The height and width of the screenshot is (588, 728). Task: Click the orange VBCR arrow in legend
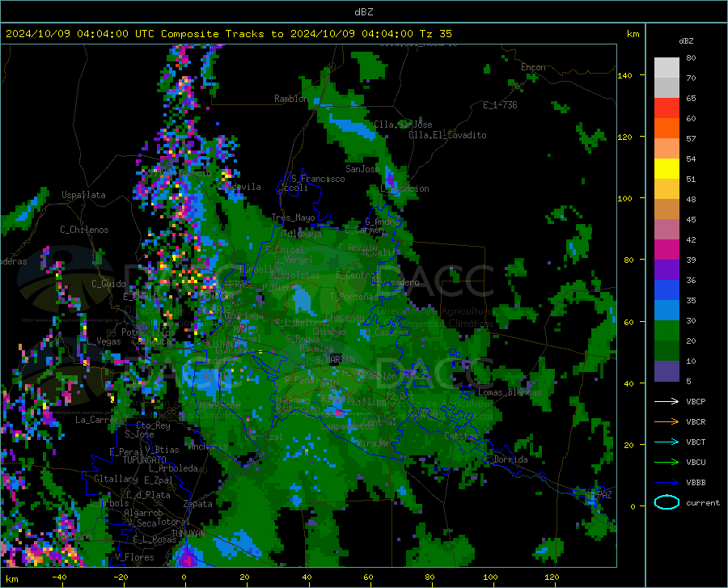click(667, 422)
